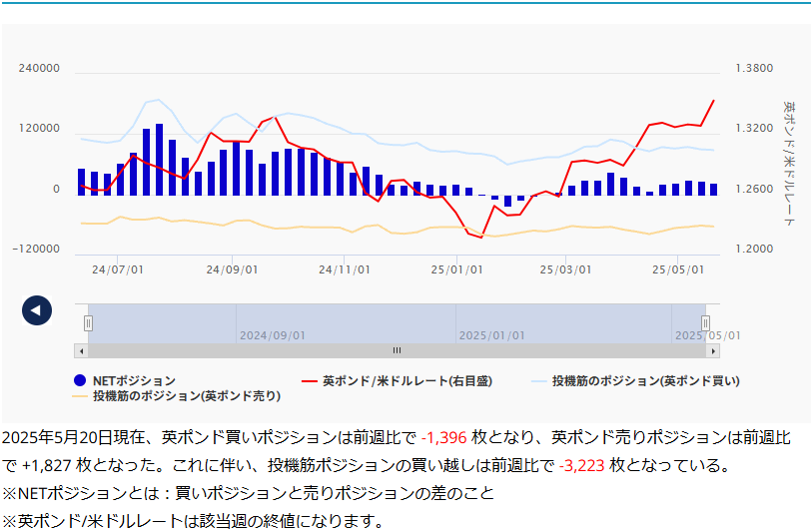Hide the 投機筋のポジション(英ポンド売り) series label
812x532 pixels.
click(187, 396)
